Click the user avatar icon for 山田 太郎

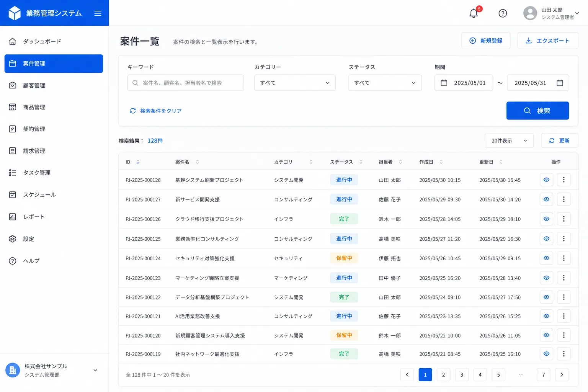(530, 13)
